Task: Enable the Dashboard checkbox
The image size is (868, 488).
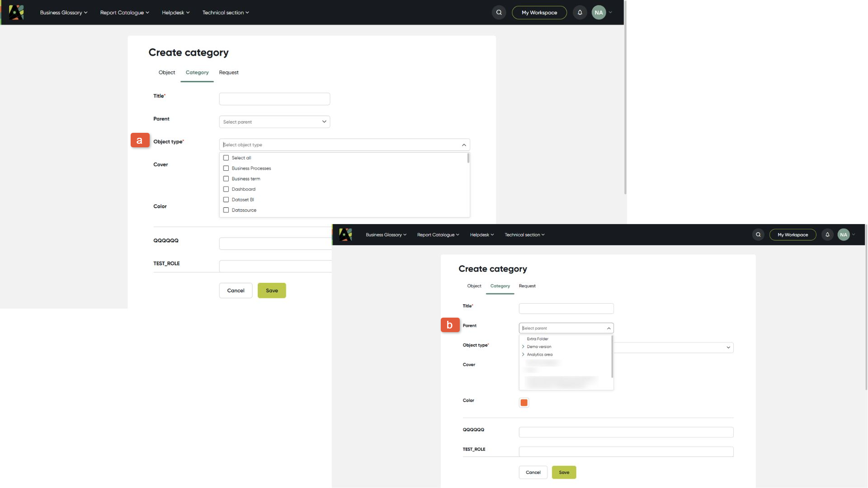Action: pos(226,189)
